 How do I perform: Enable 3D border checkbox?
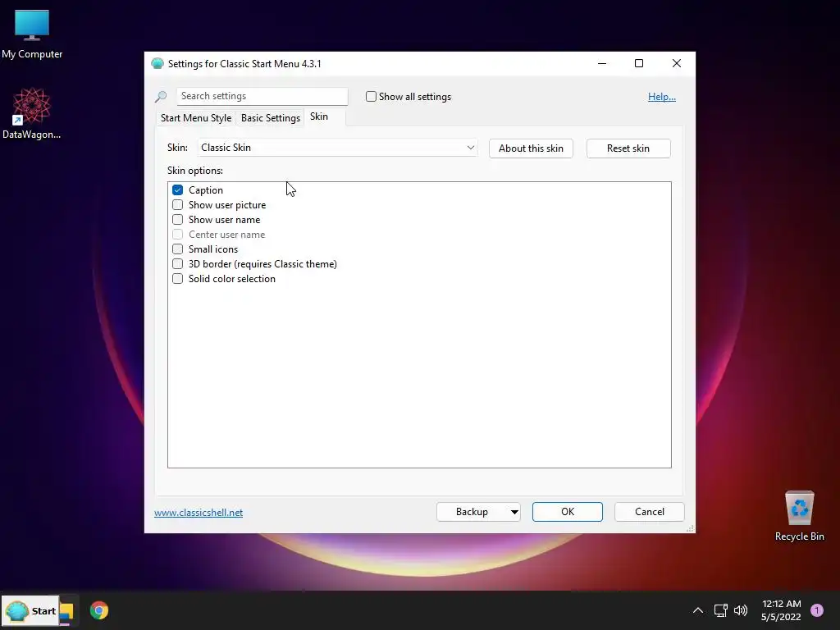point(177,264)
